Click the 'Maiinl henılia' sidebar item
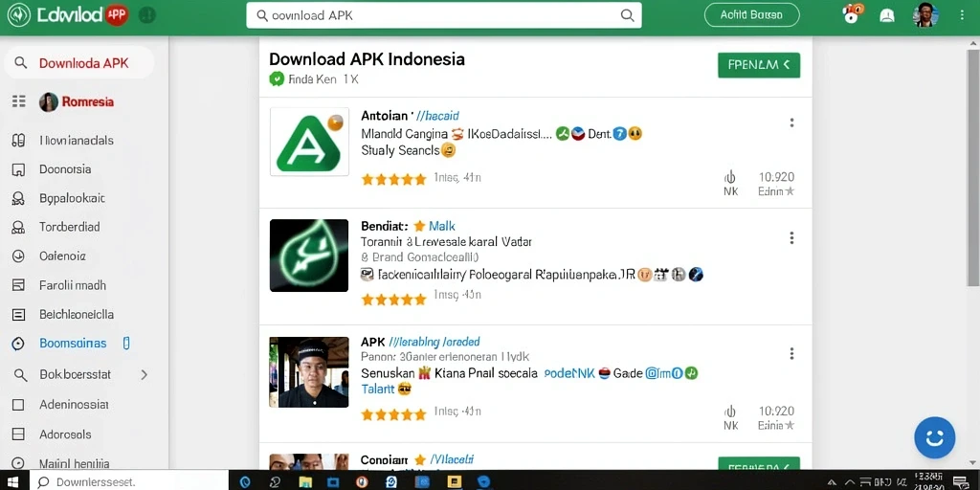The height and width of the screenshot is (490, 980). pyautogui.click(x=75, y=464)
